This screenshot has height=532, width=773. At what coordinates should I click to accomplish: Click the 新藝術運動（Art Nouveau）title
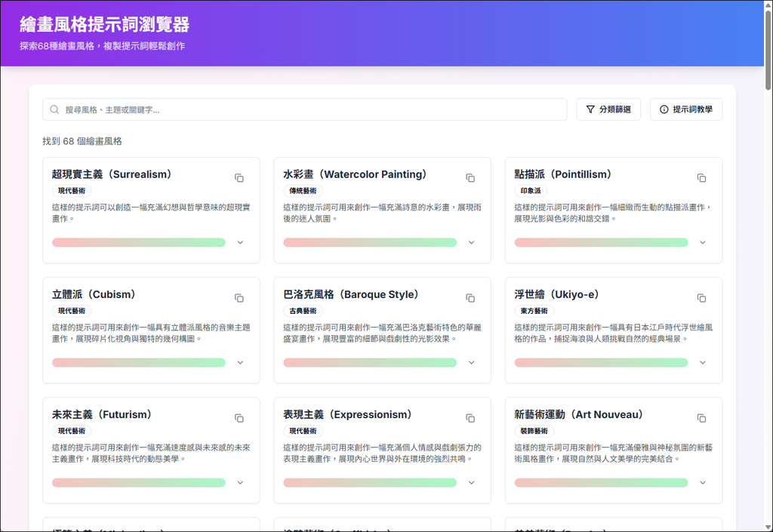[579, 415]
